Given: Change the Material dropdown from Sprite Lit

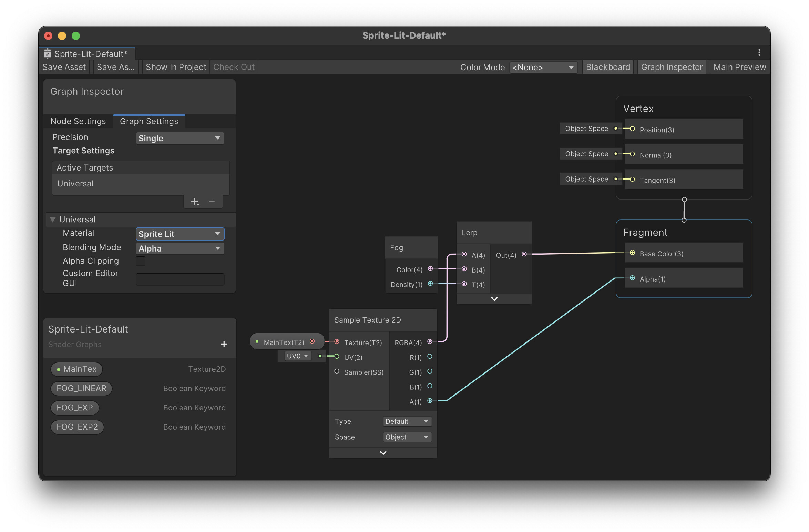Looking at the screenshot, I should 180,234.
